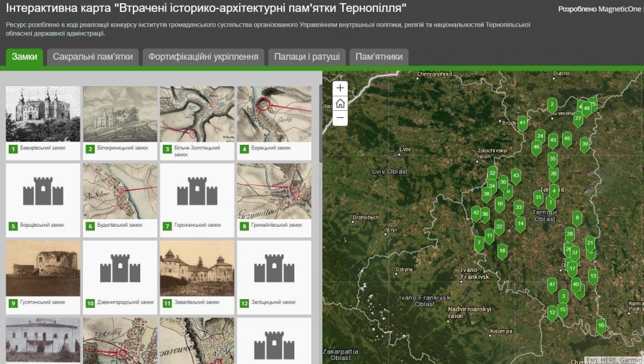Select Горожанський замок castle placeholder
Viewport: 644px width, 364px height.
[197, 191]
